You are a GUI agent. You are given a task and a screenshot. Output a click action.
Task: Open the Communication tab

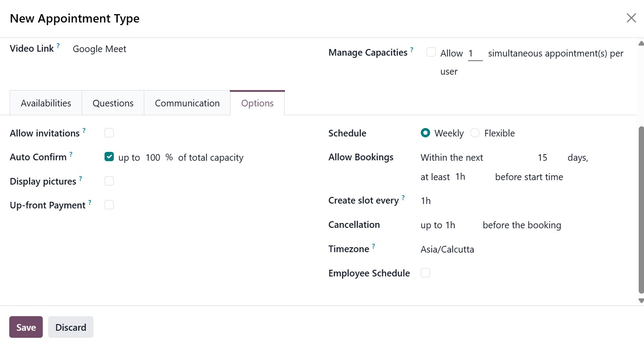click(187, 103)
